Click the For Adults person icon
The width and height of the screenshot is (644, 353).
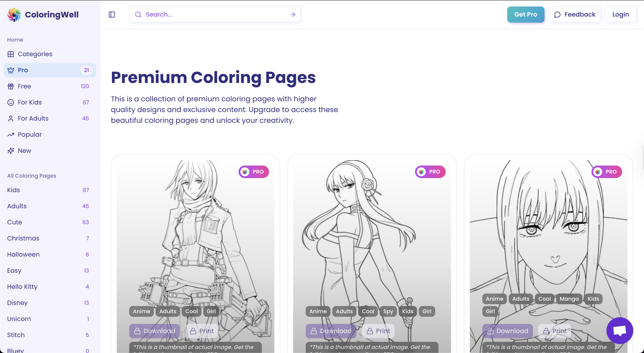pos(11,118)
